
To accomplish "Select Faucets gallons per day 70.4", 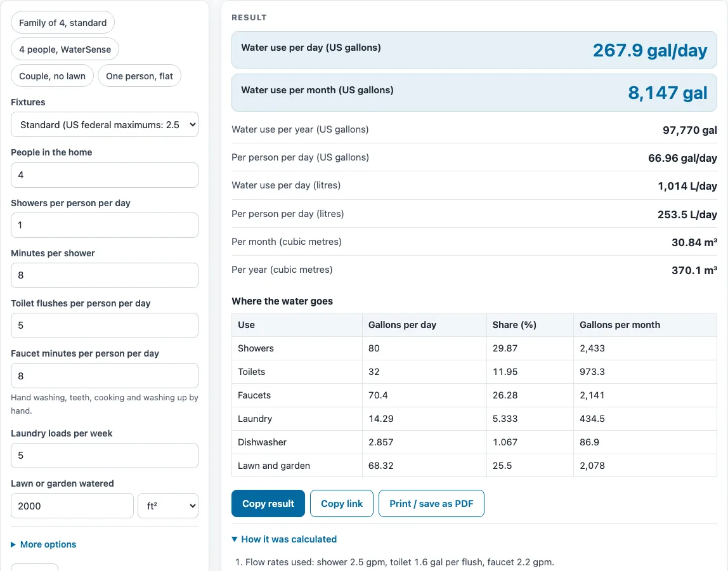I will click(x=378, y=395).
